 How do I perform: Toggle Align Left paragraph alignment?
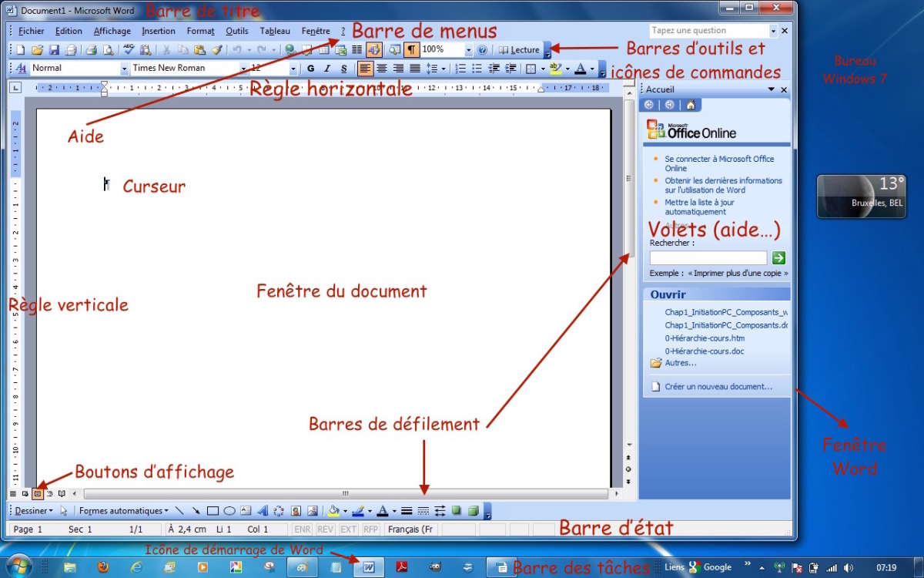365,69
